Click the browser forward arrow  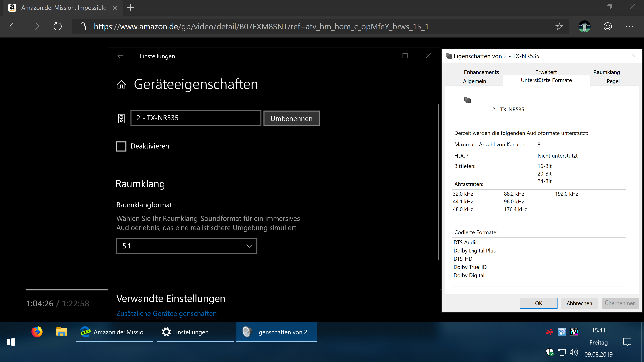coord(35,26)
